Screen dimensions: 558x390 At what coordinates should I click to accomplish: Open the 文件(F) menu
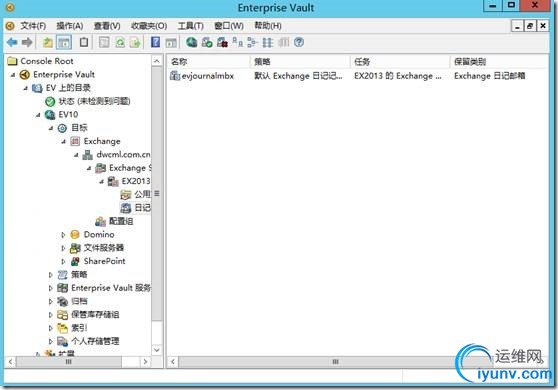[x=33, y=26]
